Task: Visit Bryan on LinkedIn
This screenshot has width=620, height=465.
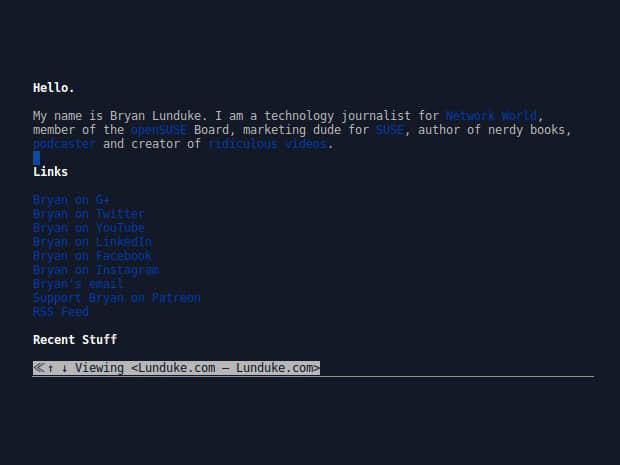Action: 92,242
